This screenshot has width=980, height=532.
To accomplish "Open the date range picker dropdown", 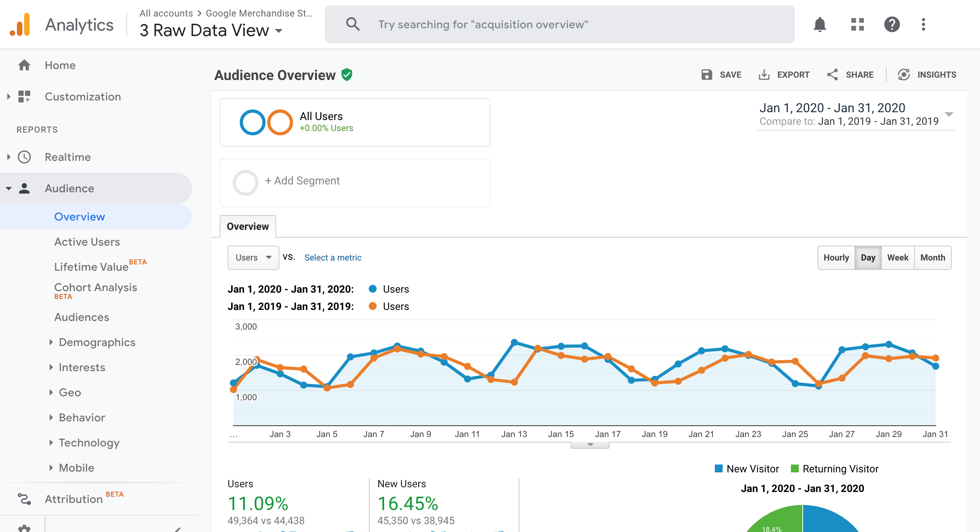I will [x=856, y=114].
